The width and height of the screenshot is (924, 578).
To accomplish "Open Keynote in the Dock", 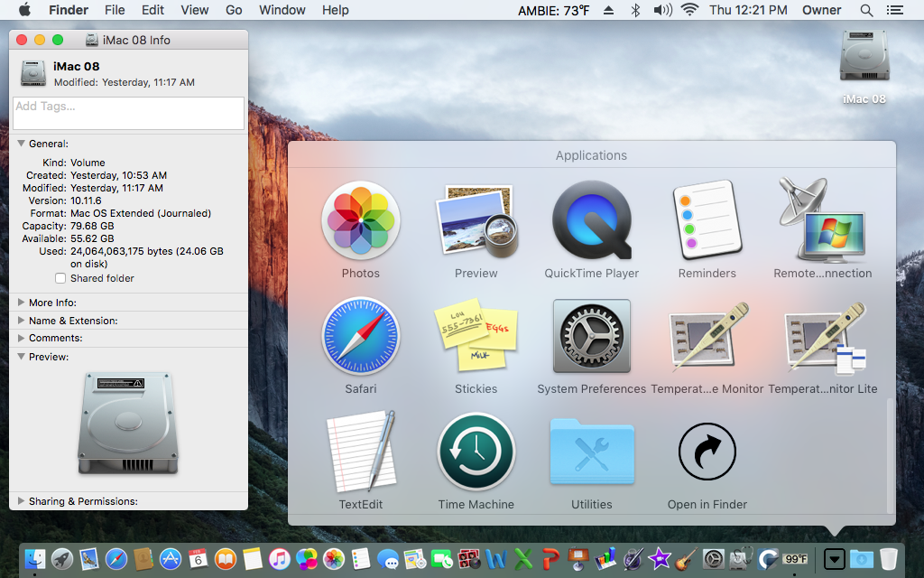I will [x=577, y=558].
